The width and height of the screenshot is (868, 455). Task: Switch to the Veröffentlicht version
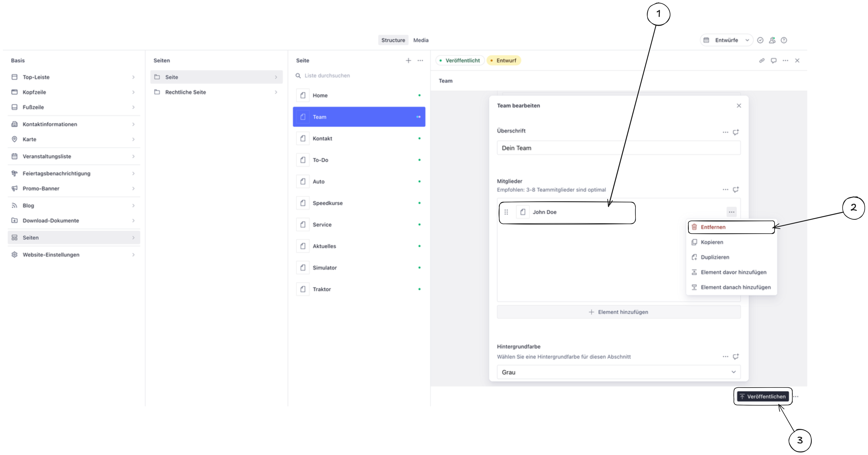pyautogui.click(x=460, y=60)
